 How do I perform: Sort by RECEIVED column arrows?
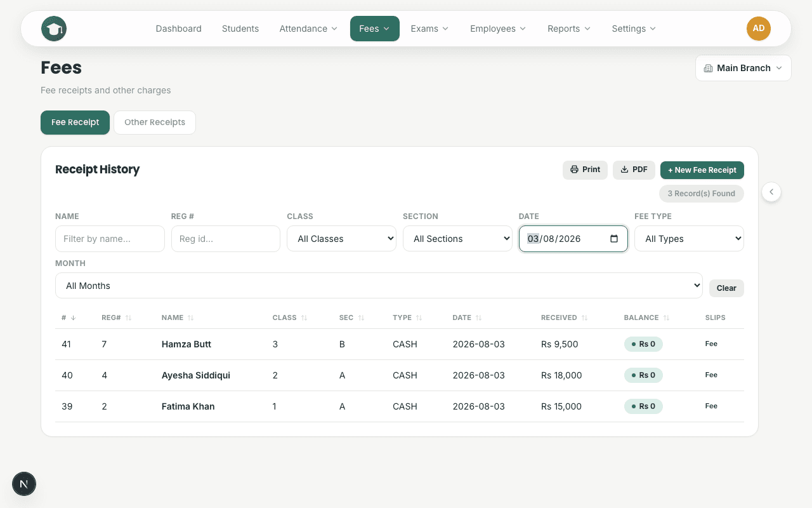(584, 317)
